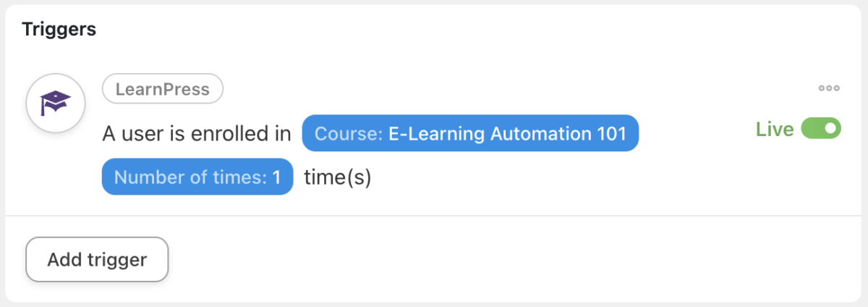Viewport: 868px width, 307px height.
Task: Click the Triggers section heading
Action: coord(59,30)
